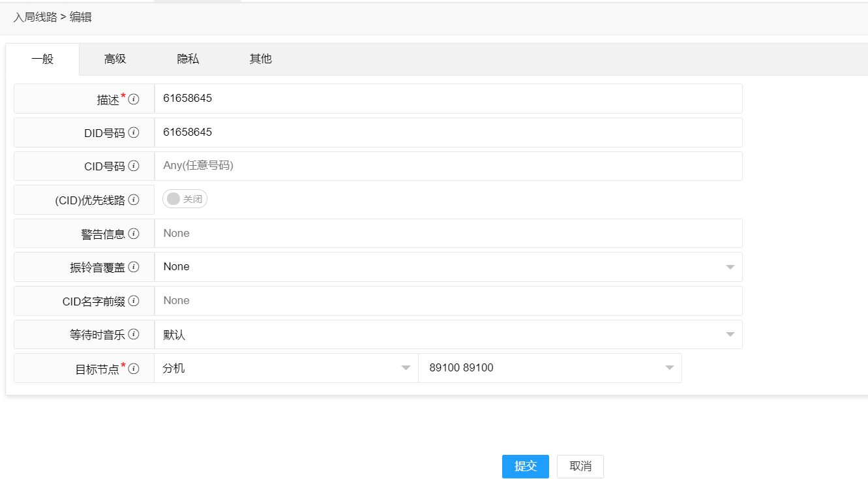The image size is (868, 479).
Task: Click the 取消 cancel button
Action: 579,466
